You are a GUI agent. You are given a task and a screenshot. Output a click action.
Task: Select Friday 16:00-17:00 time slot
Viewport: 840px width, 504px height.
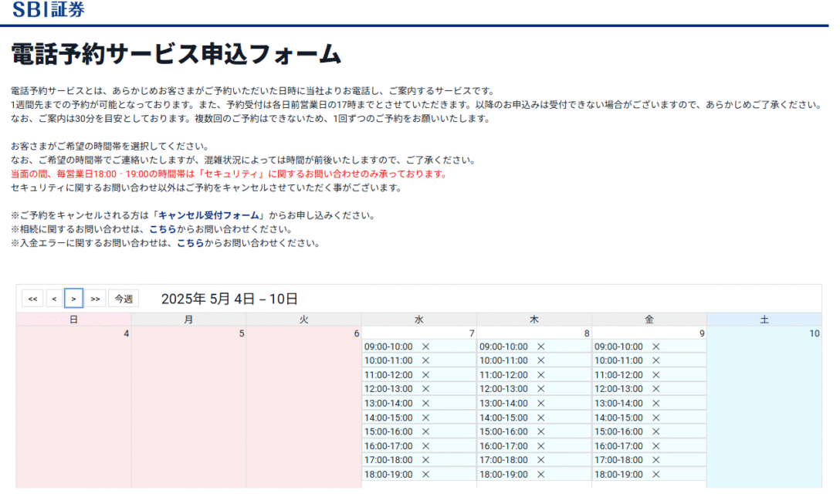coord(618,446)
